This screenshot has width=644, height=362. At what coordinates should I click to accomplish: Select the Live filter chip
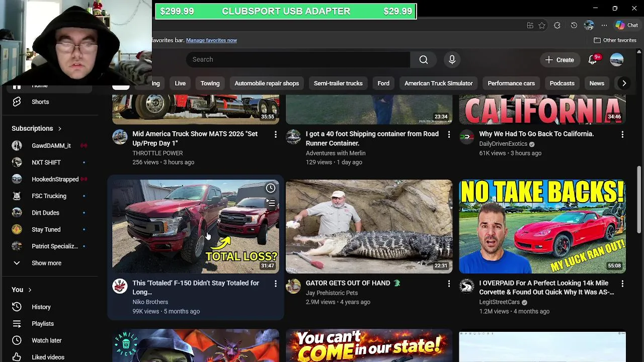click(180, 83)
